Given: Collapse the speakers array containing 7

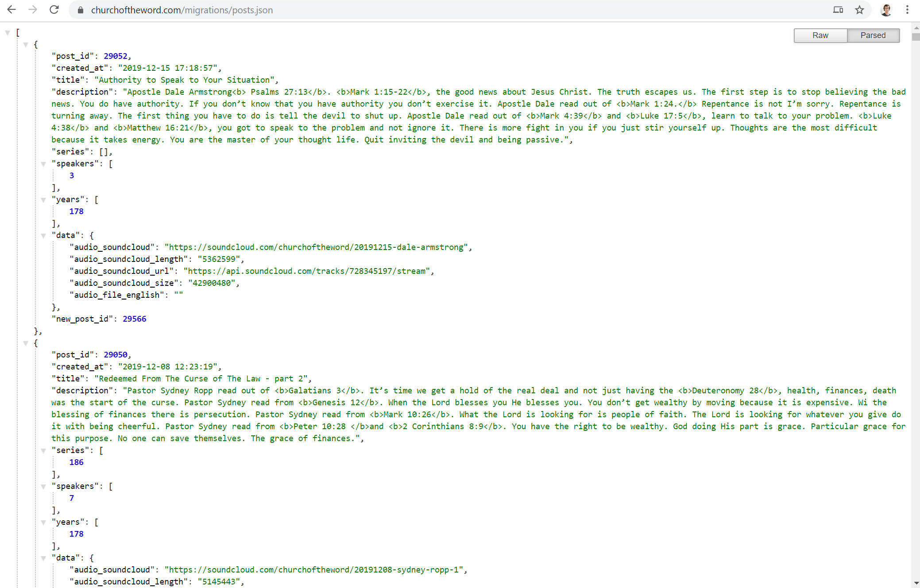Looking at the screenshot, I should pos(43,487).
